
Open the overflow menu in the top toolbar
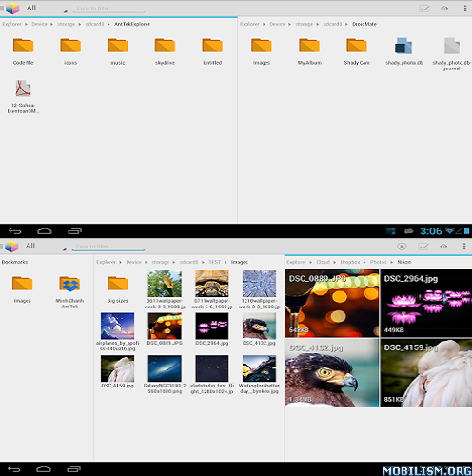[465, 9]
